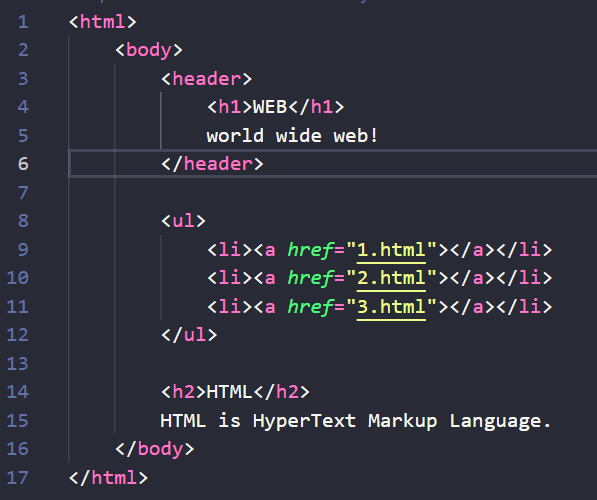Screen dimensions: 597x500
Task: Click the closing </li> tag on line 10
Action: tap(524, 278)
